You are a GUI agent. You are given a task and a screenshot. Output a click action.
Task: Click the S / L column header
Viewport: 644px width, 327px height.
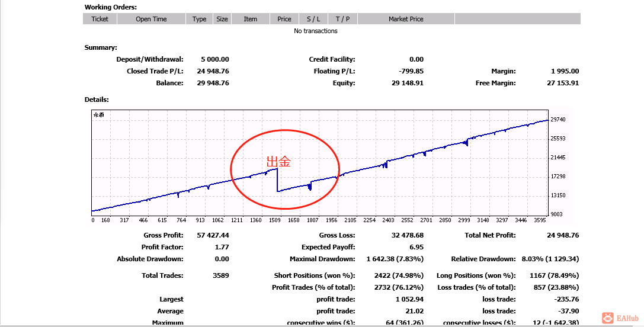(x=313, y=19)
